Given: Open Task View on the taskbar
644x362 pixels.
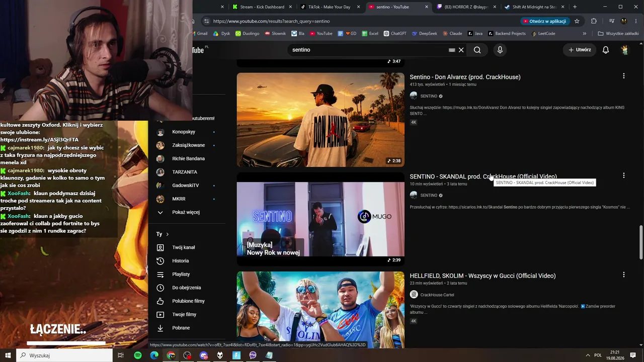Looking at the screenshot, I should click(121, 355).
